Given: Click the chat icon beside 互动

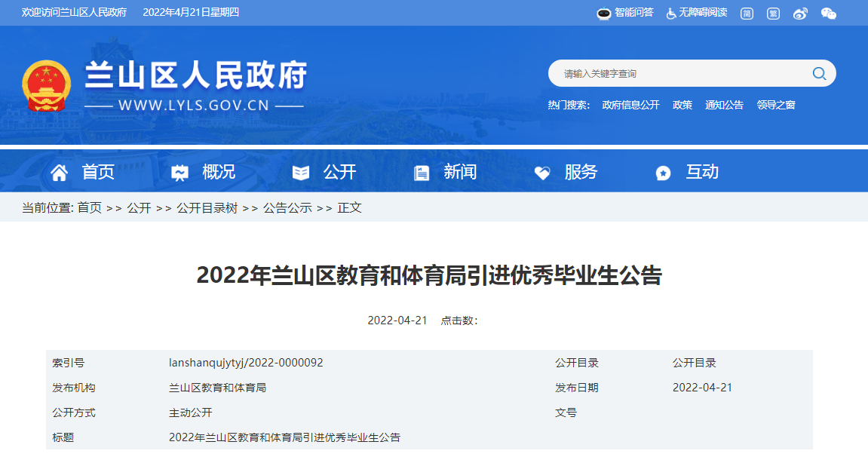Looking at the screenshot, I should (663, 173).
